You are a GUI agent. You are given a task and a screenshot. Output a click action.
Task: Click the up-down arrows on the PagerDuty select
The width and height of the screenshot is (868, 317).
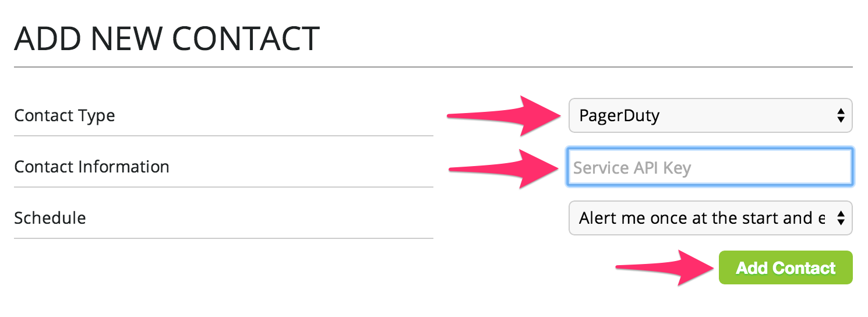840,115
